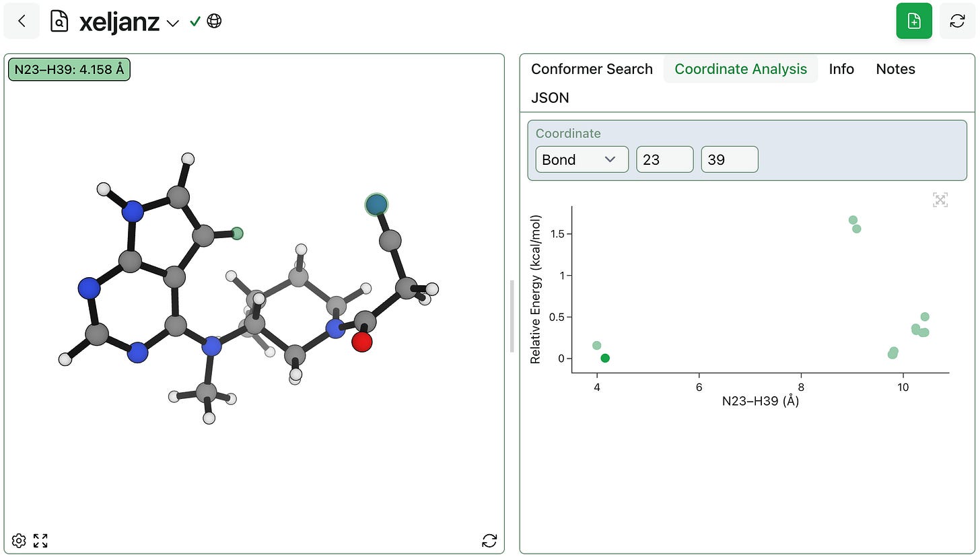980x557 pixels.
Task: Click the globe public visibility icon
Action: 214,22
